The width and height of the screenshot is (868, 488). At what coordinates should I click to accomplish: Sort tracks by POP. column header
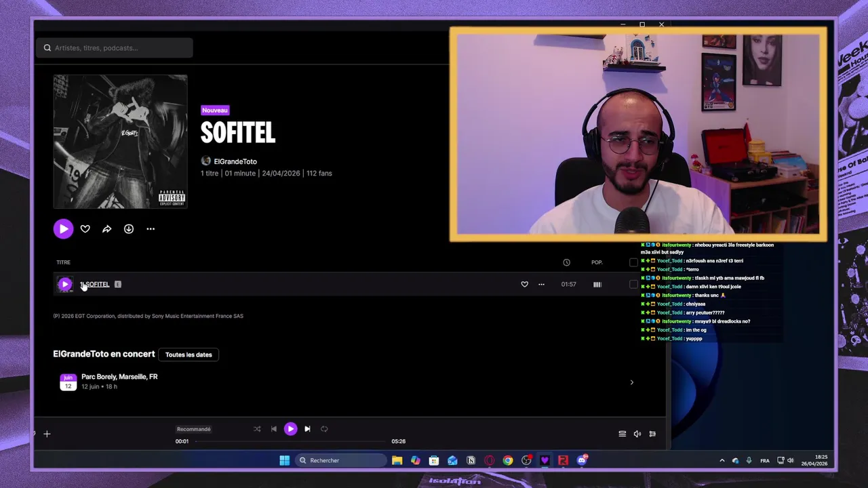click(597, 262)
